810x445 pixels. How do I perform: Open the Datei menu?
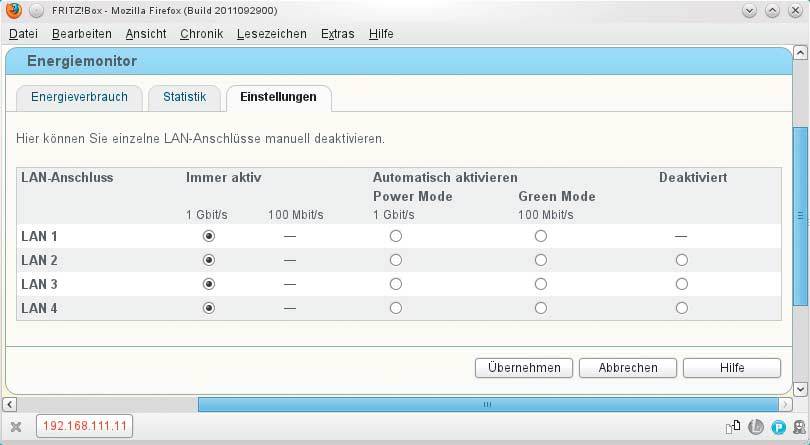24,34
